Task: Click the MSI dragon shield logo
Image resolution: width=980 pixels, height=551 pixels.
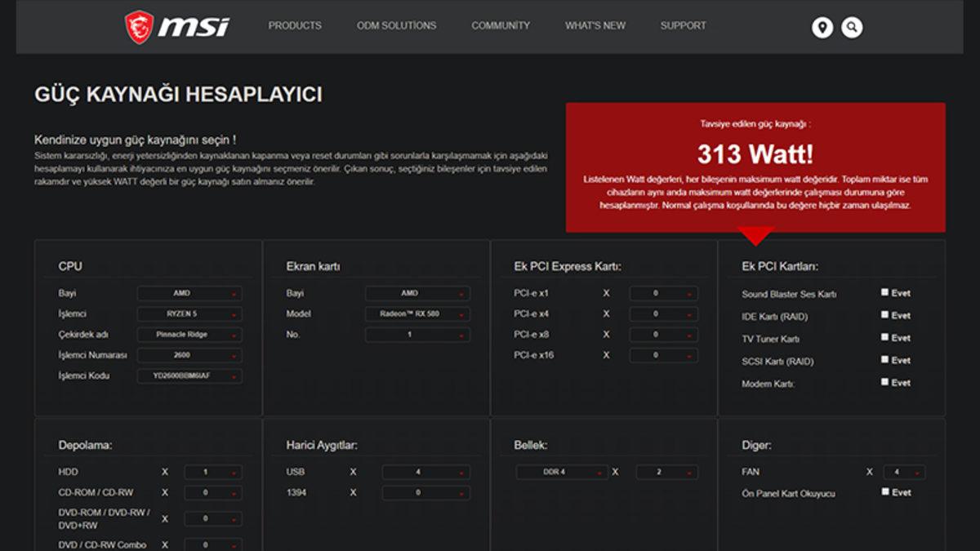Action: click(x=139, y=26)
